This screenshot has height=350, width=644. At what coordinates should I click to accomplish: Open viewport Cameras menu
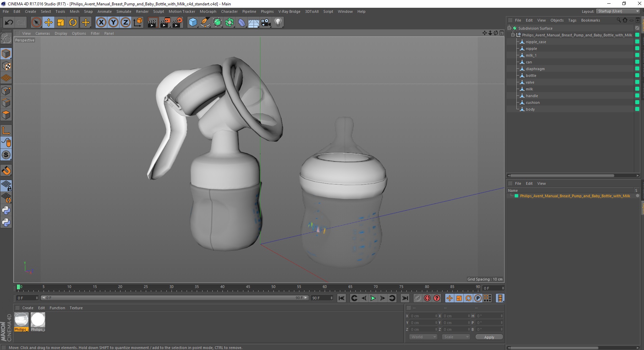43,33
